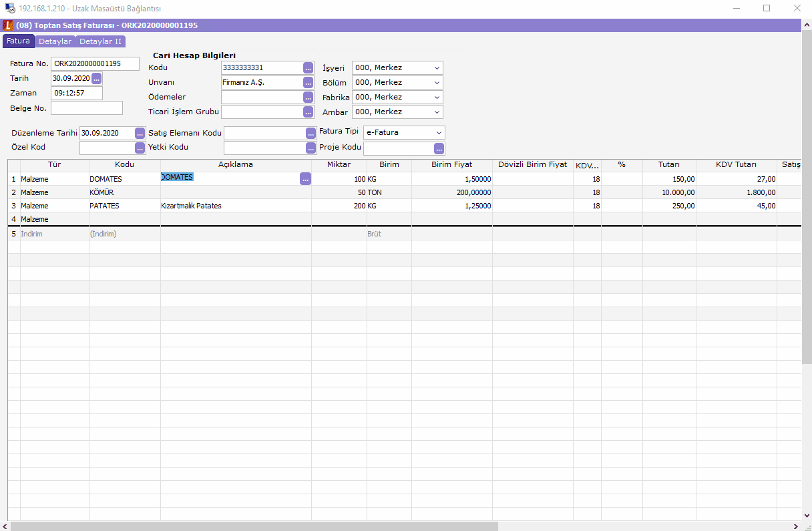The height and width of the screenshot is (531, 812).
Task: Click the Proje Kodu lookup button
Action: tap(439, 148)
